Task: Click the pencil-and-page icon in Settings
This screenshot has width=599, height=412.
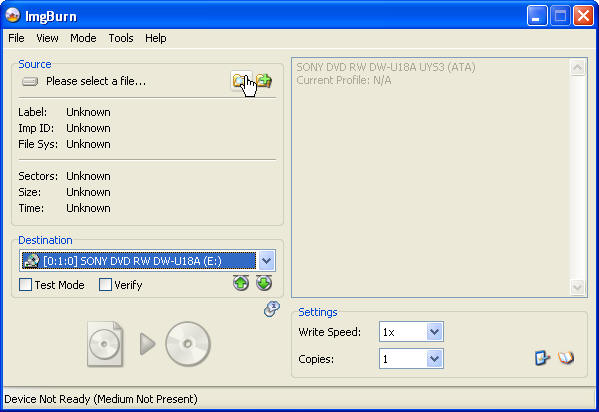Action: point(542,358)
